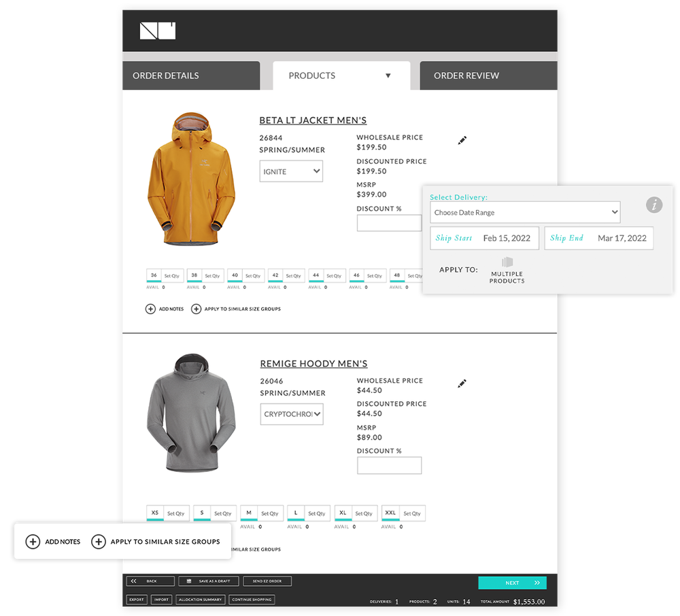This screenshot has height=616, width=680.
Task: Open the Allocation Summary
Action: click(201, 600)
